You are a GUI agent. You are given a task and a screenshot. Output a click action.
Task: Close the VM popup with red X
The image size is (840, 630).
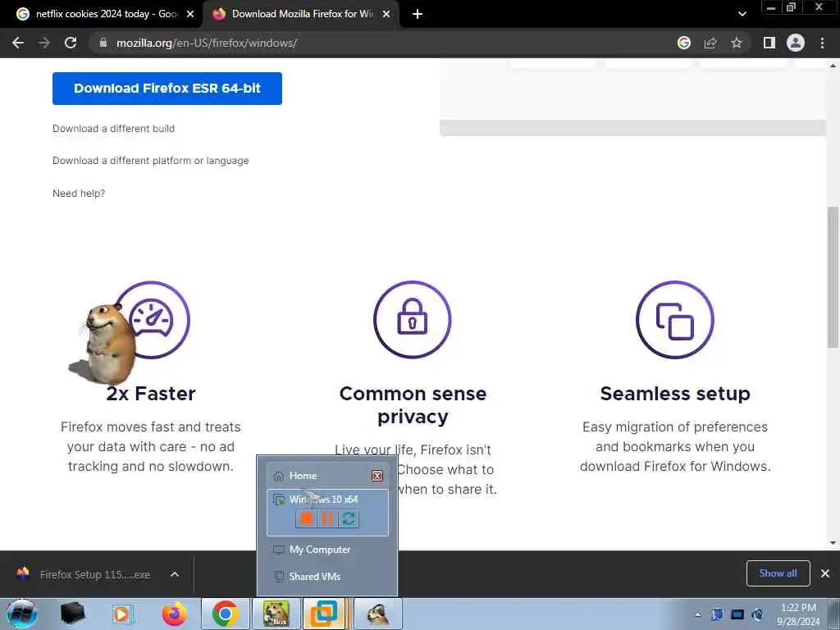pyautogui.click(x=377, y=475)
